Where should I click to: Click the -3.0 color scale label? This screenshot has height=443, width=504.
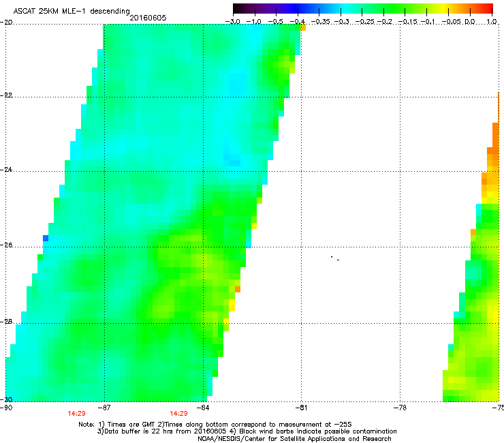pyautogui.click(x=233, y=22)
